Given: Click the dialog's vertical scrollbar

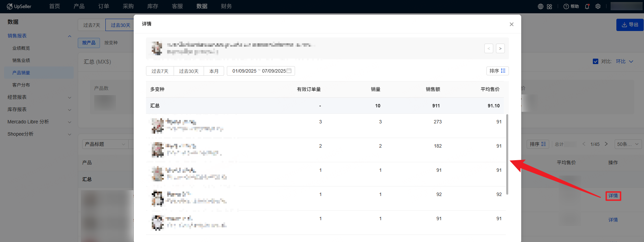Looking at the screenshot, I should point(507,154).
